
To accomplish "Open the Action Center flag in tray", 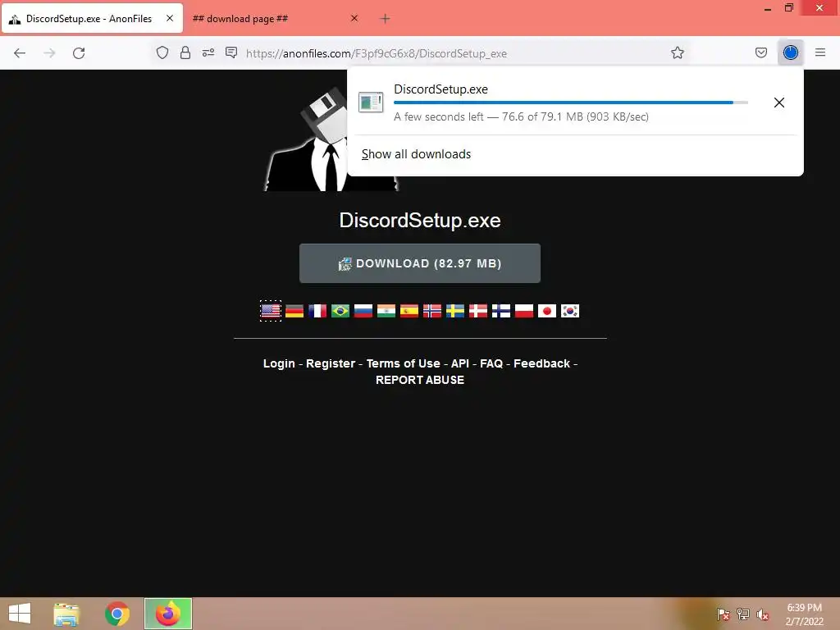I will (723, 614).
